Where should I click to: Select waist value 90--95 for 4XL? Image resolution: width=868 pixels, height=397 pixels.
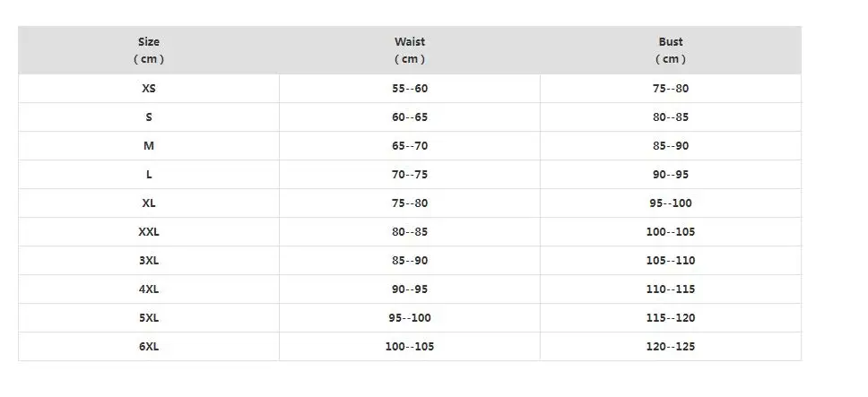coord(410,289)
